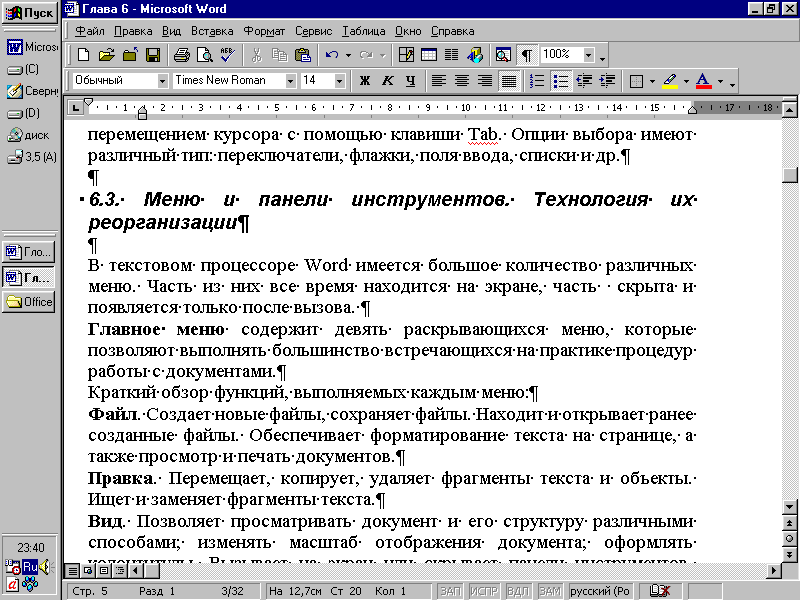Toggle italic formatting К
The width and height of the screenshot is (800, 600).
click(388, 81)
